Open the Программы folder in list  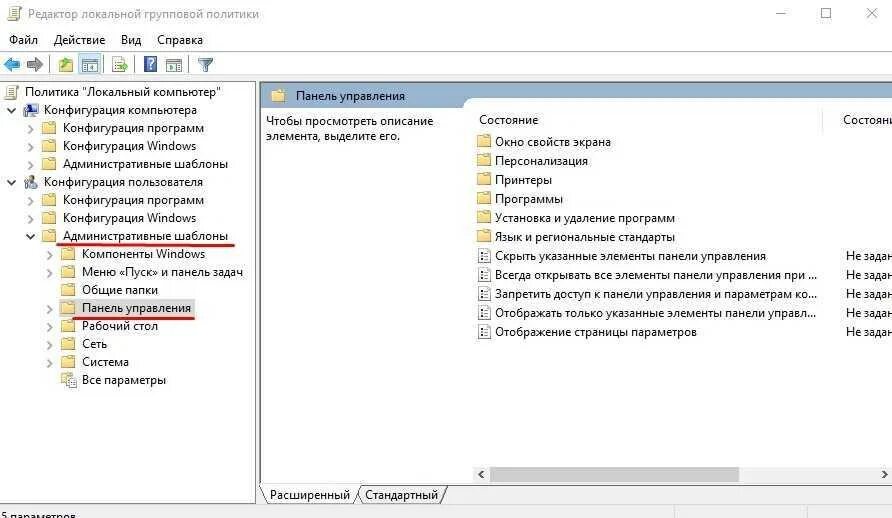tap(528, 199)
